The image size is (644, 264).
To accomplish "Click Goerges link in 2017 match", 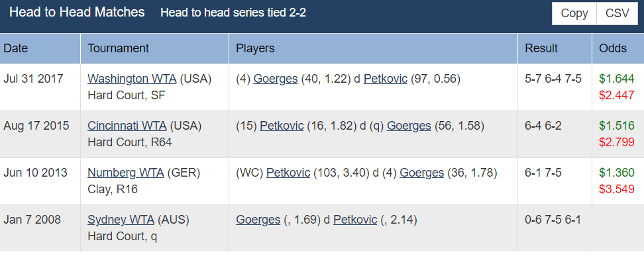I will point(276,79).
